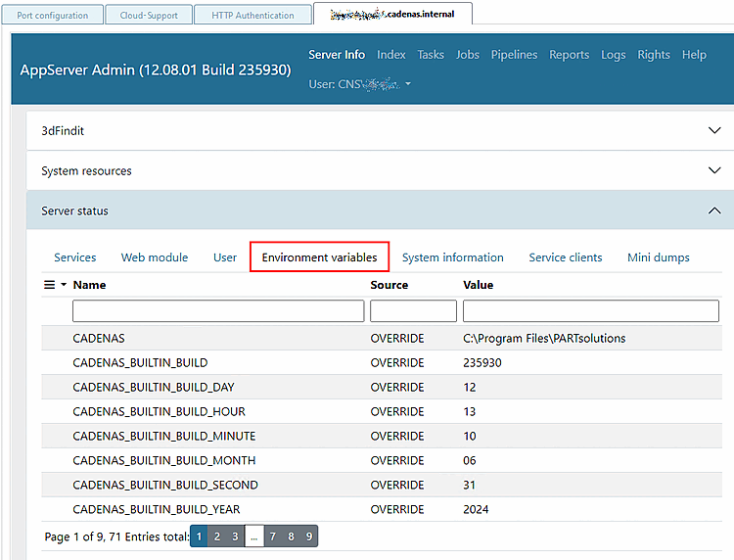Switch to Cloud-Support tab
Image resolution: width=734 pixels, height=560 pixels.
[x=149, y=15]
